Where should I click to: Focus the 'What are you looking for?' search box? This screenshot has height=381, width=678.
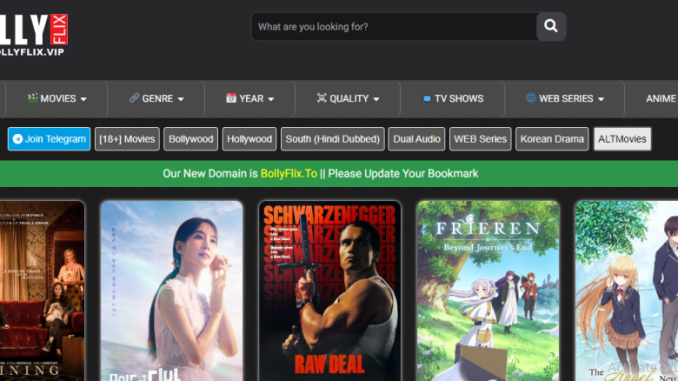(394, 26)
